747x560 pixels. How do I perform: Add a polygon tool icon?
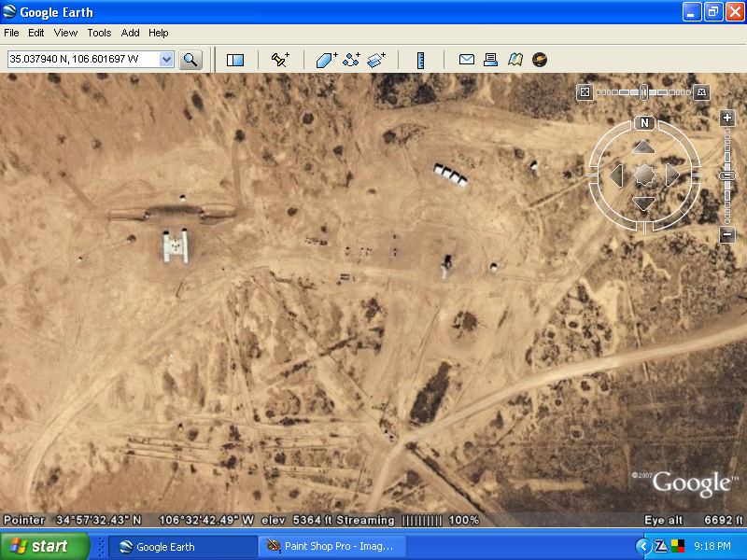327,60
